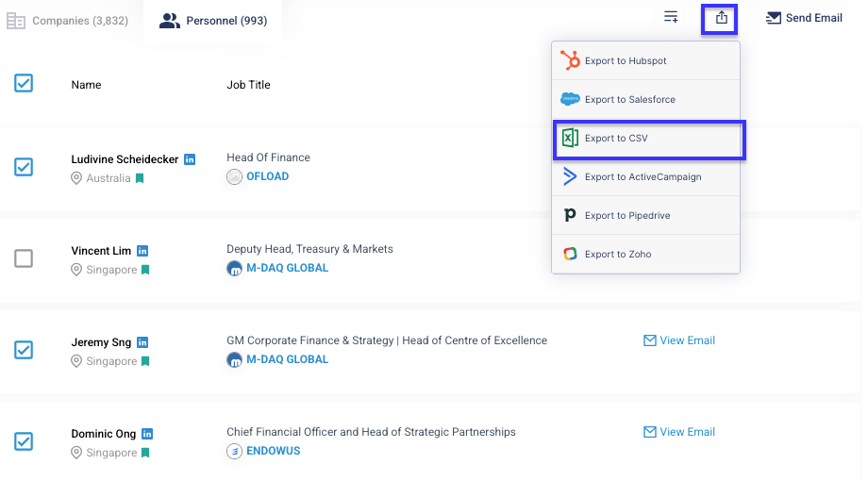This screenshot has height=481, width=868.
Task: Click Dominic Ong's LinkedIn icon
Action: point(146,434)
